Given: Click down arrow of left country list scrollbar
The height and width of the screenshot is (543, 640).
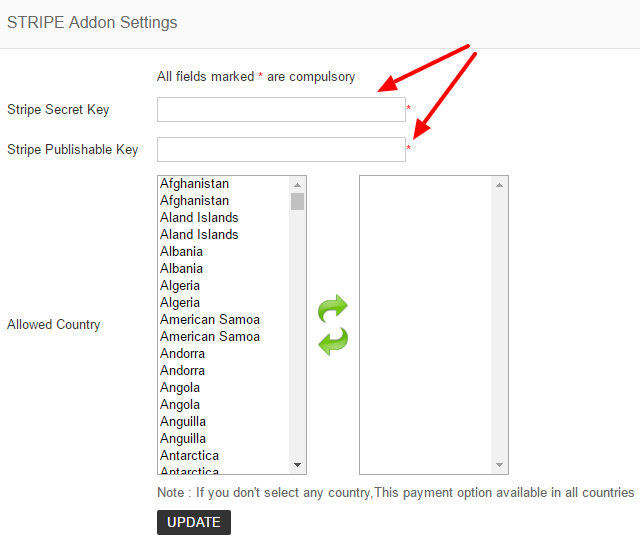Looking at the screenshot, I should tap(298, 465).
